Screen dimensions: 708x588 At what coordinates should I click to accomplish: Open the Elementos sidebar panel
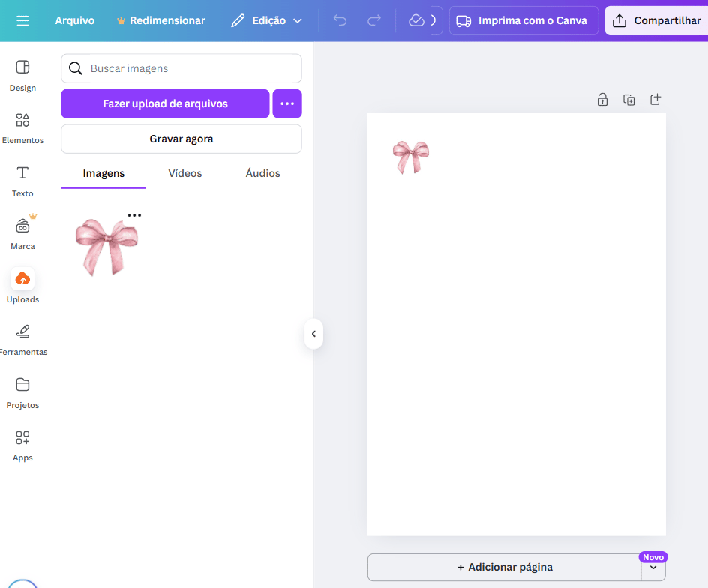point(22,128)
